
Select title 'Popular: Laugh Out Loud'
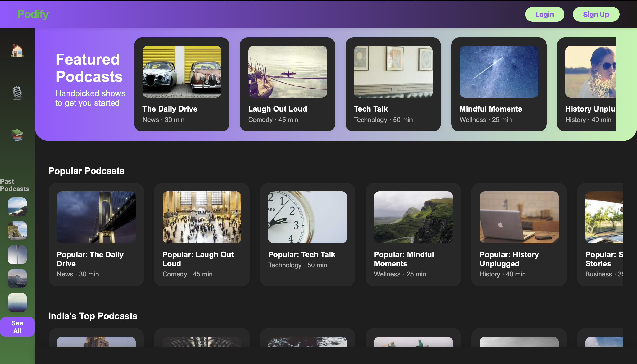tap(198, 259)
